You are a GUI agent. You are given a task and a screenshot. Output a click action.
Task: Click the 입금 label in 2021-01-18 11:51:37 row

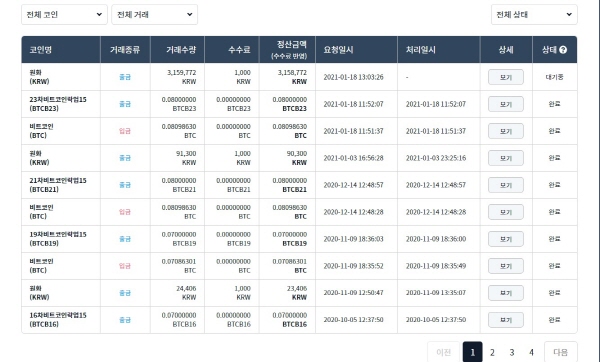125,131
